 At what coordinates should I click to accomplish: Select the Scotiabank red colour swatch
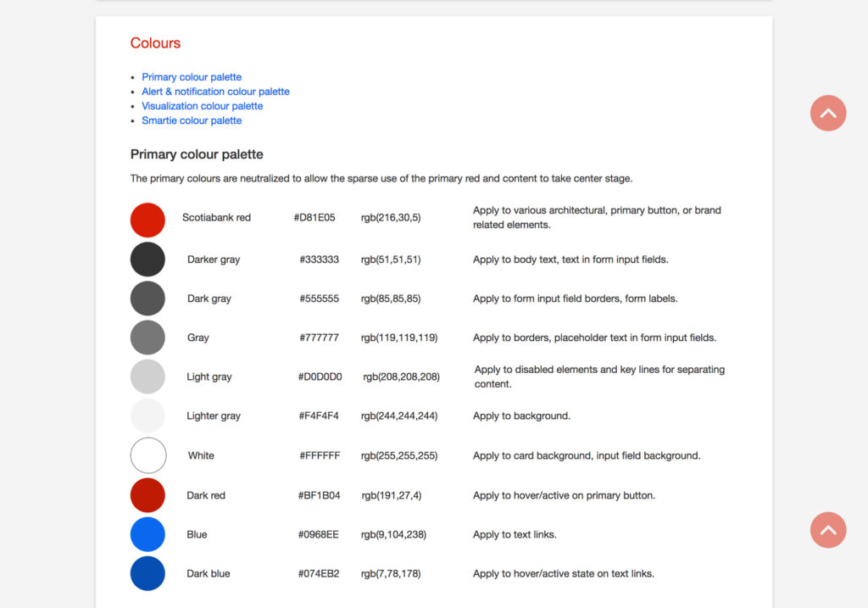(147, 219)
